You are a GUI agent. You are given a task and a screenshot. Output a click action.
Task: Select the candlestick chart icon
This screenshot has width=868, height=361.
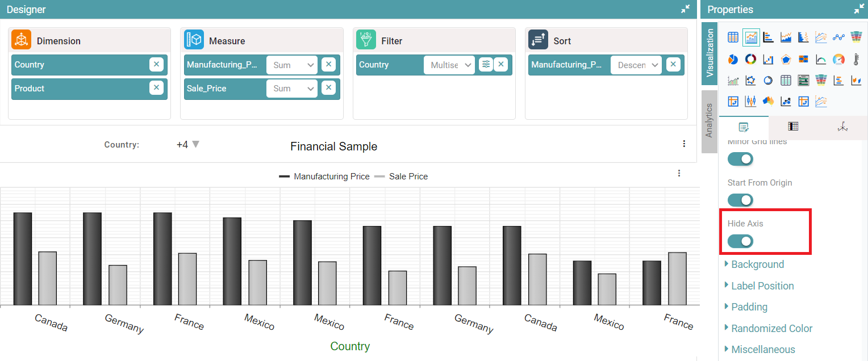pyautogui.click(x=750, y=102)
